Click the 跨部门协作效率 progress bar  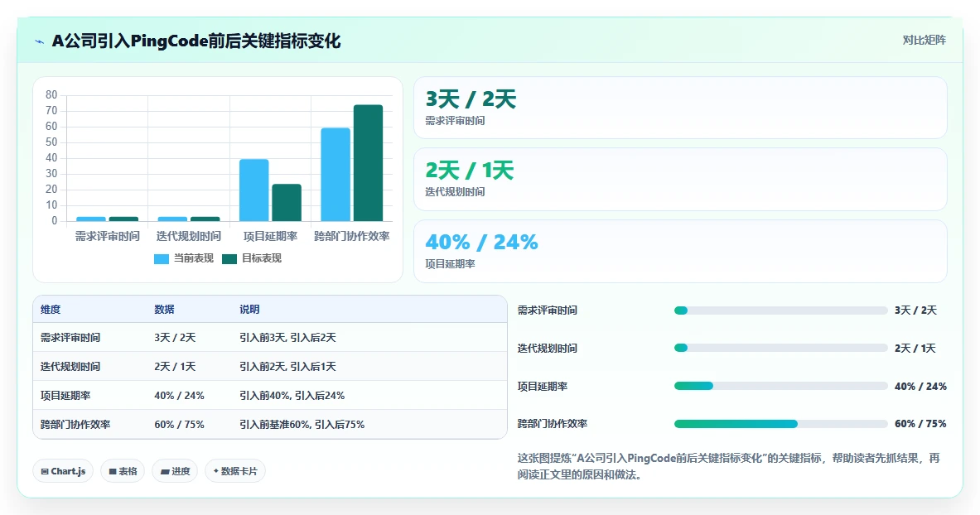pyautogui.click(x=780, y=424)
